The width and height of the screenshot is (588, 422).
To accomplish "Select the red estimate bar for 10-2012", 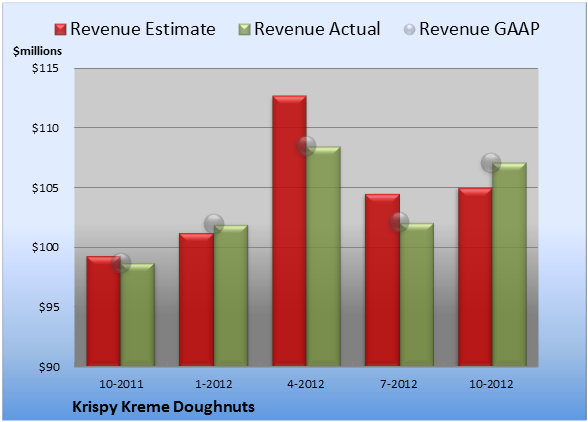I will [x=475, y=276].
